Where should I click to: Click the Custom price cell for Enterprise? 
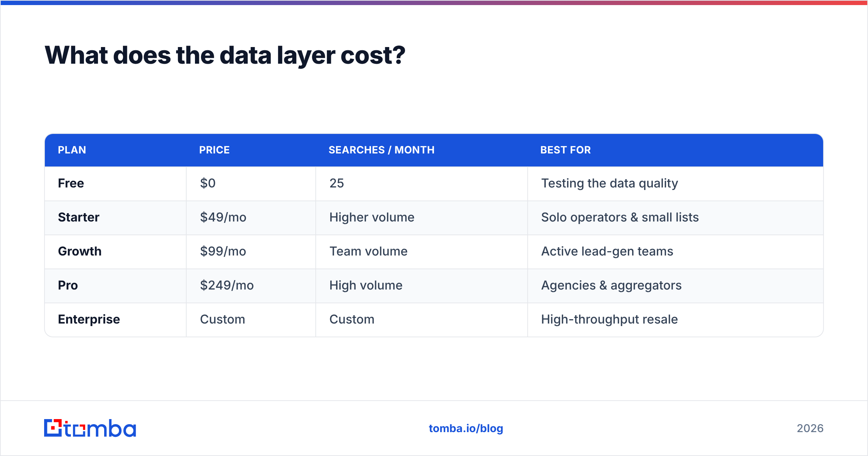(x=251, y=320)
